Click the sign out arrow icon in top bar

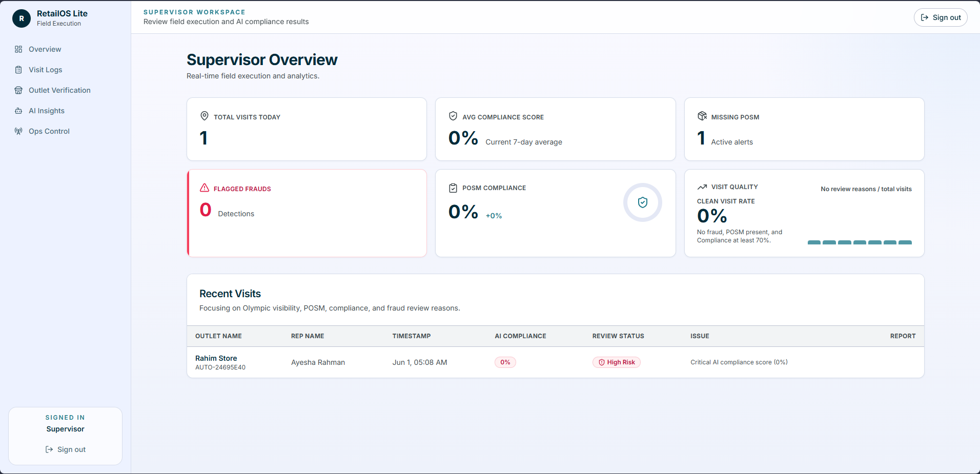coord(925,17)
